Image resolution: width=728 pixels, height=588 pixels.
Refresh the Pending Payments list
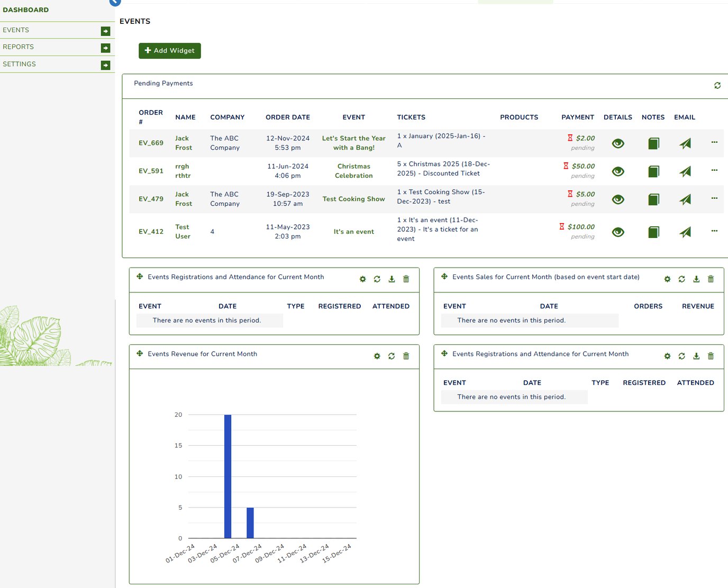717,85
